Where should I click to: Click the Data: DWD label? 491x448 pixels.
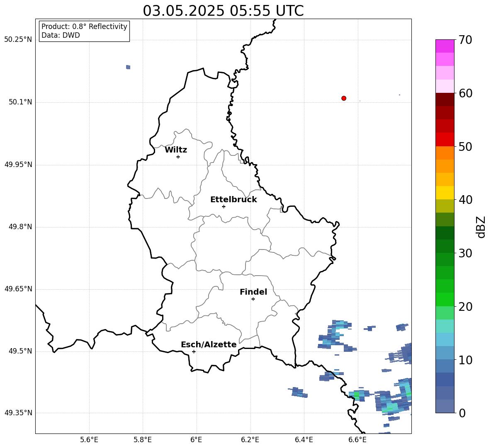(x=61, y=35)
